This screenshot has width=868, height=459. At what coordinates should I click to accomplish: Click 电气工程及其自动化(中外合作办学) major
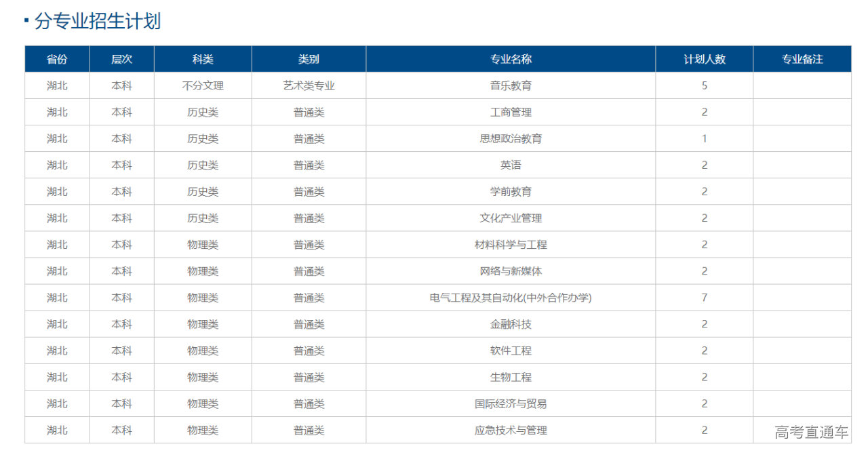tap(511, 298)
